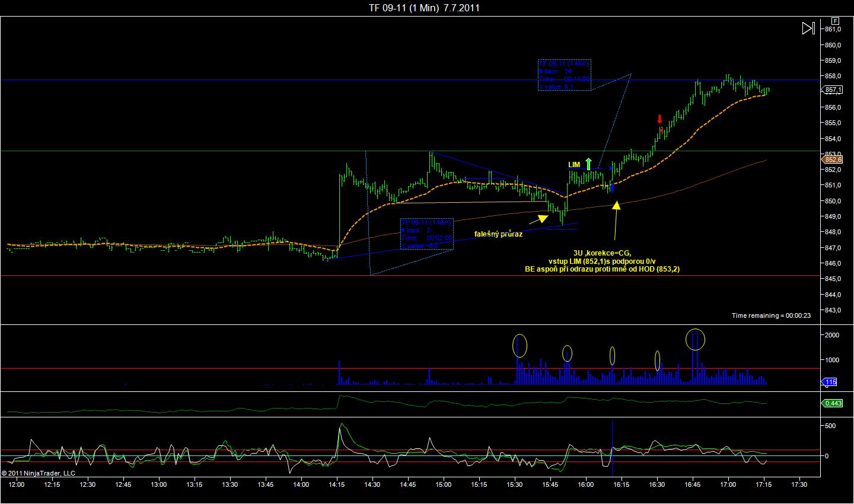Select the green up arrow beside LIM
854x504 pixels.
[x=588, y=164]
